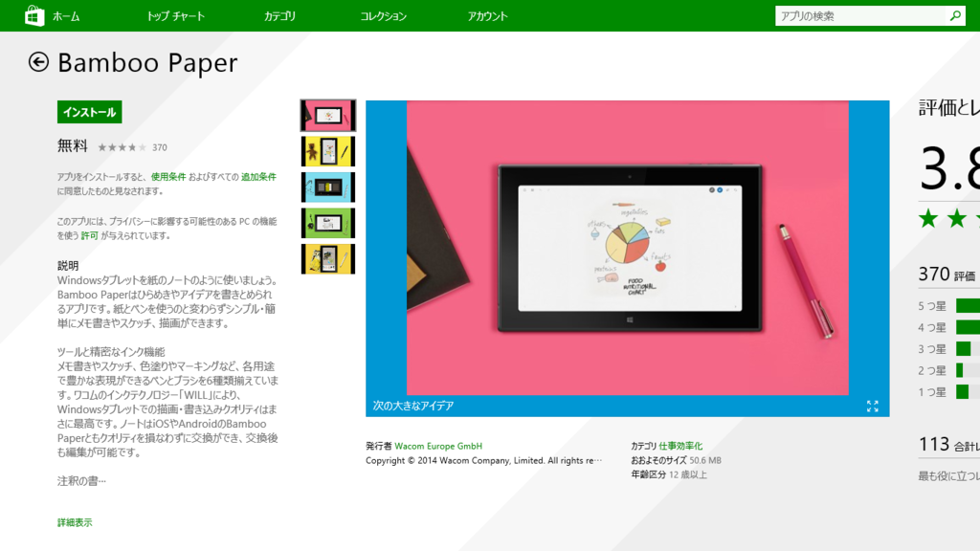Click the Windows Store bag icon
980x551 pixels.
[x=34, y=15]
